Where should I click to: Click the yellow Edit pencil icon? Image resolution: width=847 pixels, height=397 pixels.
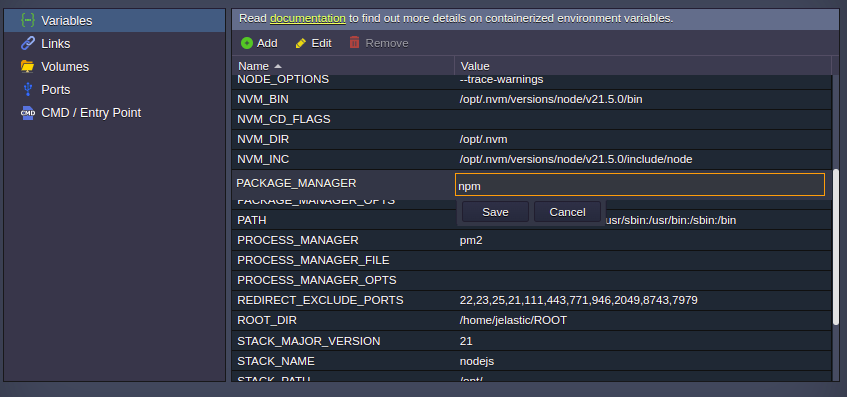point(301,43)
